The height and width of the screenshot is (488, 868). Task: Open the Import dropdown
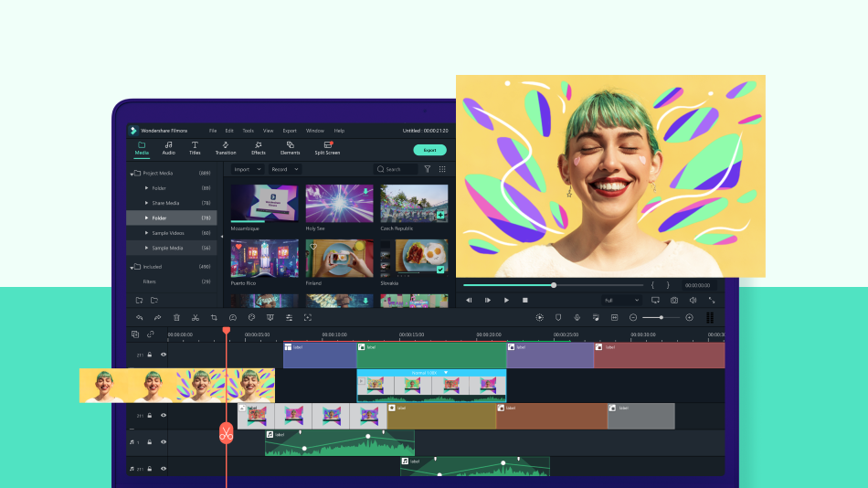247,169
